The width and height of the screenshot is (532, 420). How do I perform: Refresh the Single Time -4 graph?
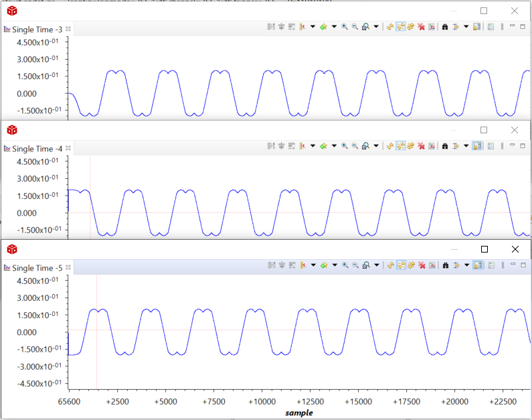(x=389, y=146)
